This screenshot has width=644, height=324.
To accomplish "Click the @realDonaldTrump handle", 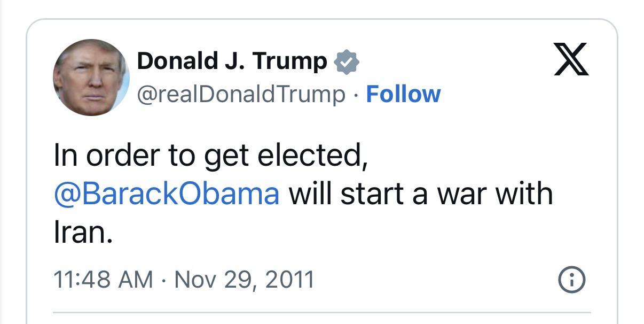I will [241, 95].
